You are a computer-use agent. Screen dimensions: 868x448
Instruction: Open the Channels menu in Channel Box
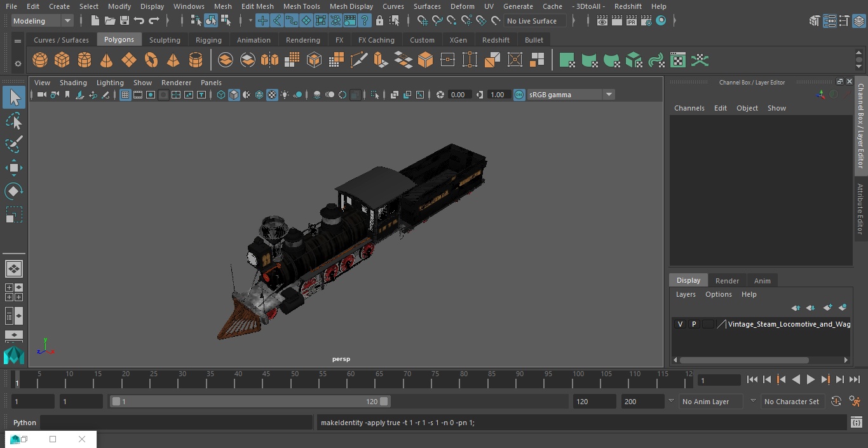point(689,108)
